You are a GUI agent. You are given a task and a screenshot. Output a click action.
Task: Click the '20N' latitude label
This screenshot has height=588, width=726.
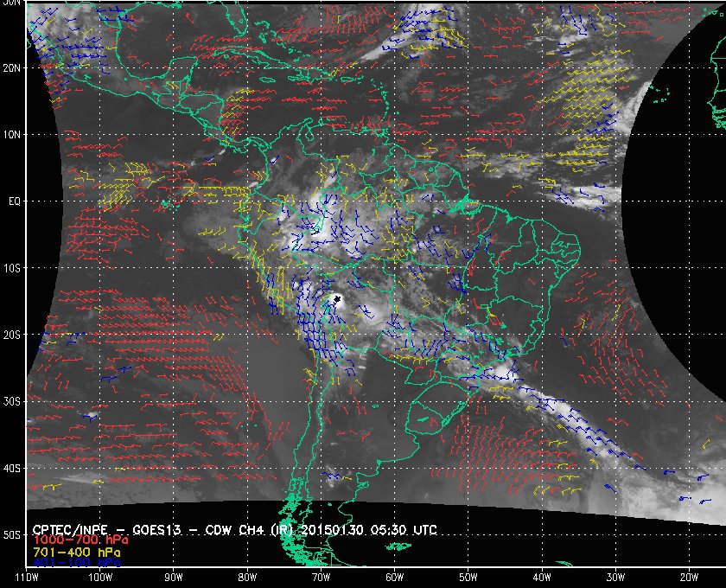coord(11,68)
